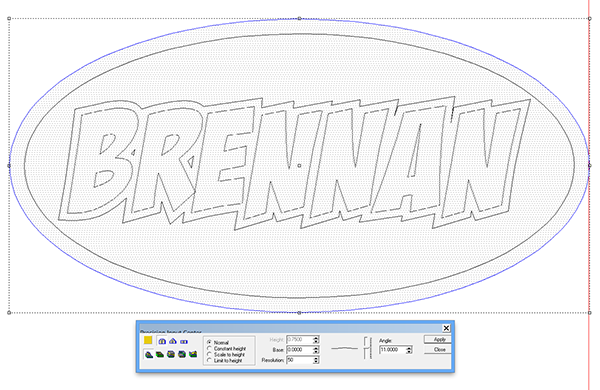Click the top-middle selection handle

(299, 18)
